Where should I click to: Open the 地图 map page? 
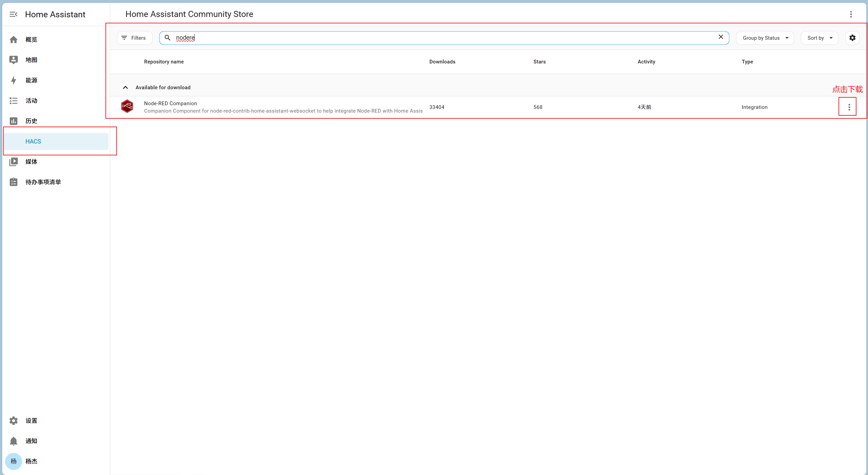31,60
